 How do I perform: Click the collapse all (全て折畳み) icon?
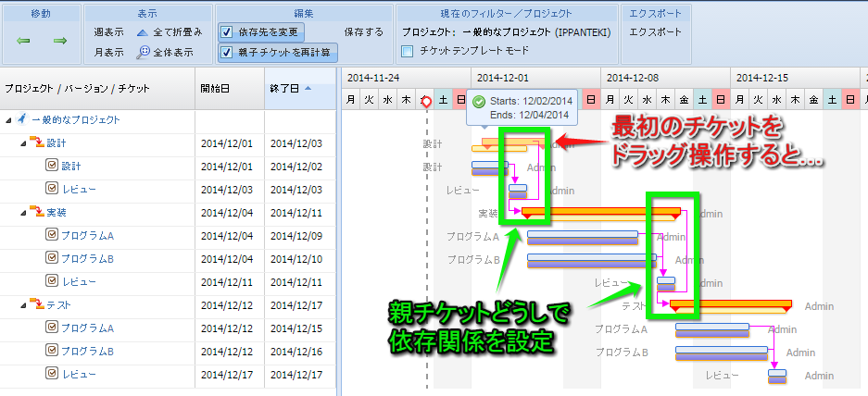coord(143,31)
